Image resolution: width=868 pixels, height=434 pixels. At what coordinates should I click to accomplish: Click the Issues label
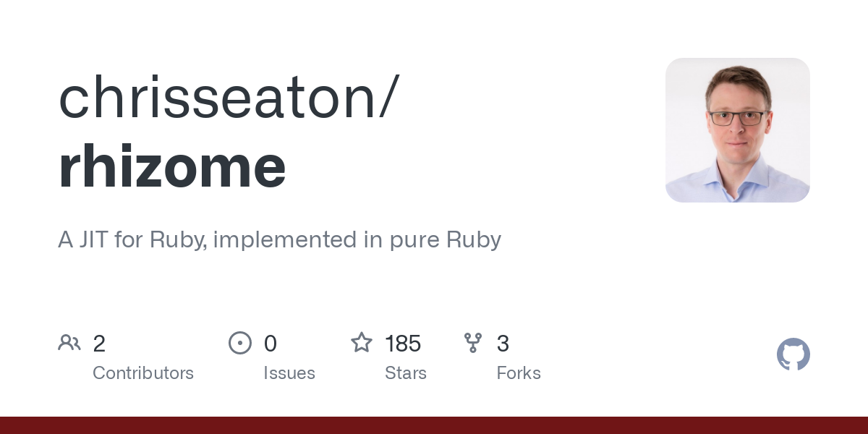289,373
